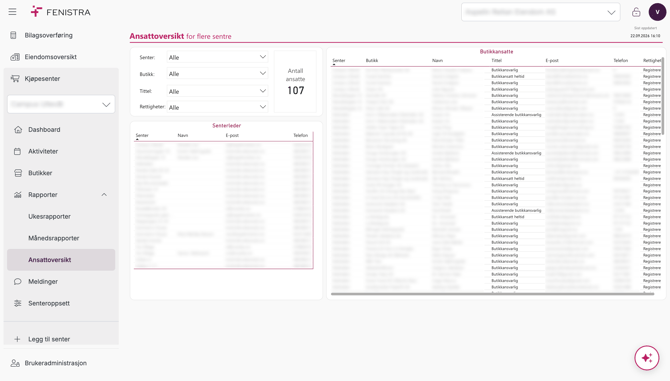
Task: Open the sidebar center selection dropdown
Action: [x=61, y=105]
